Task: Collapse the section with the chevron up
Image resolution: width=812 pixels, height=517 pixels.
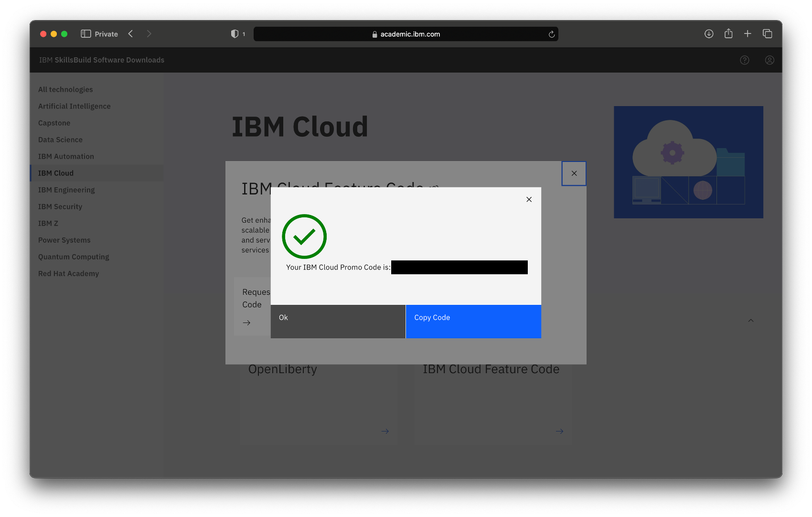Action: (751, 321)
